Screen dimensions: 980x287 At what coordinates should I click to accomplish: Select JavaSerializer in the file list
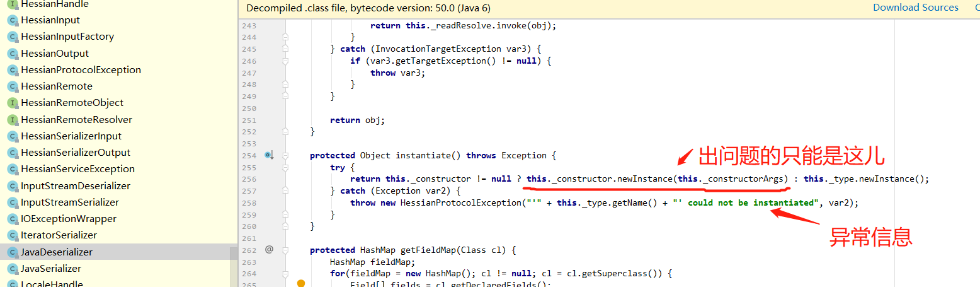[x=51, y=269]
